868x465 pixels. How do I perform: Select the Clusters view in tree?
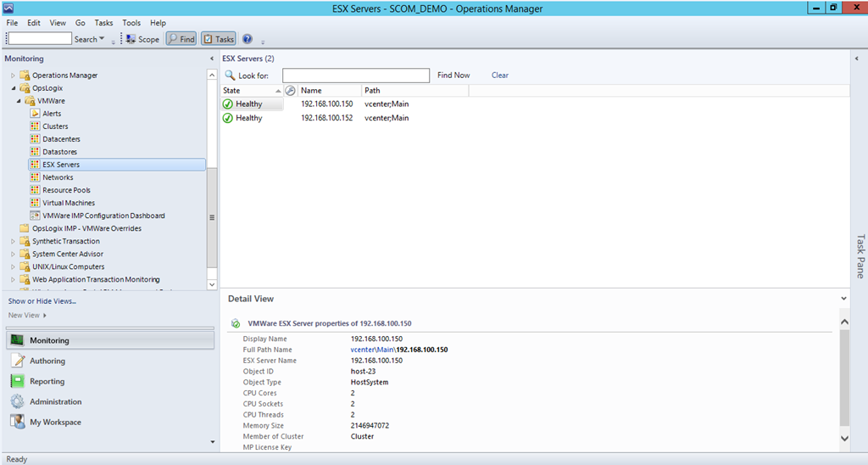click(55, 126)
